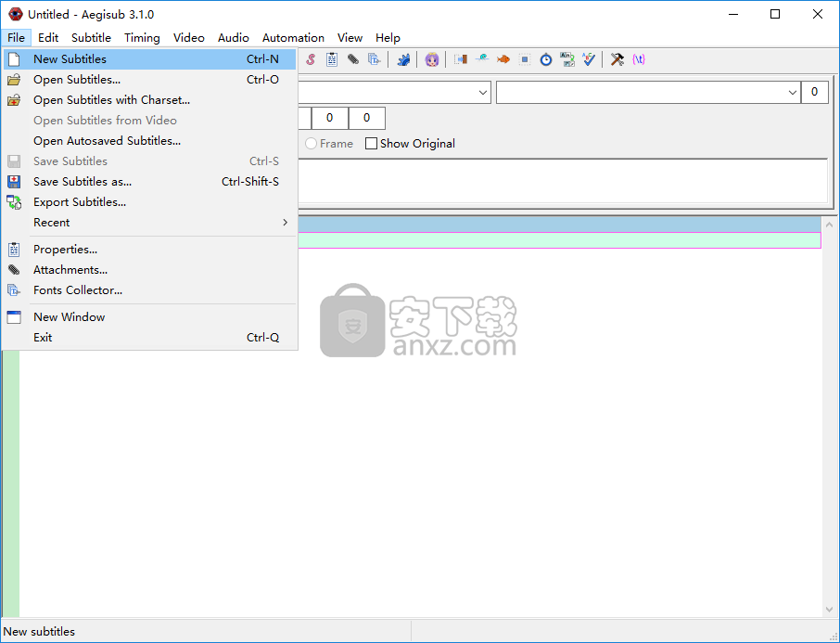Click the first margin field showing 0
This screenshot has width=840, height=643.
329,118
